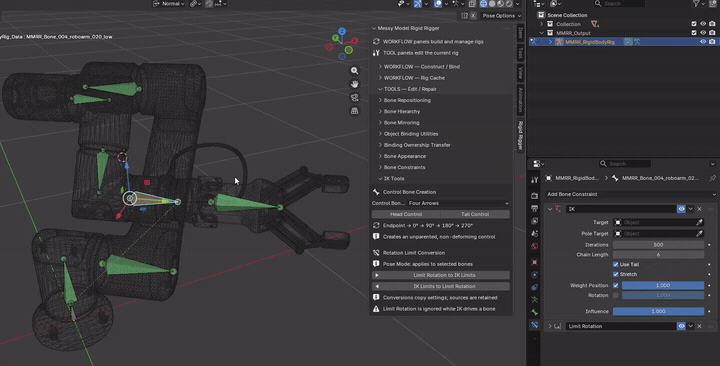The width and height of the screenshot is (720, 366).
Task: Hide Collection with its outliner eye icon
Action: pyautogui.click(x=703, y=24)
